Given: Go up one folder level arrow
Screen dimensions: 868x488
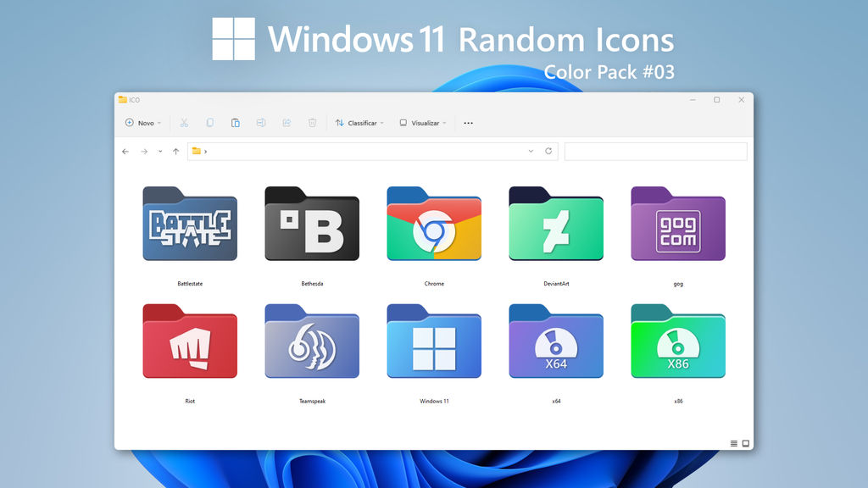Looking at the screenshot, I should [x=176, y=152].
